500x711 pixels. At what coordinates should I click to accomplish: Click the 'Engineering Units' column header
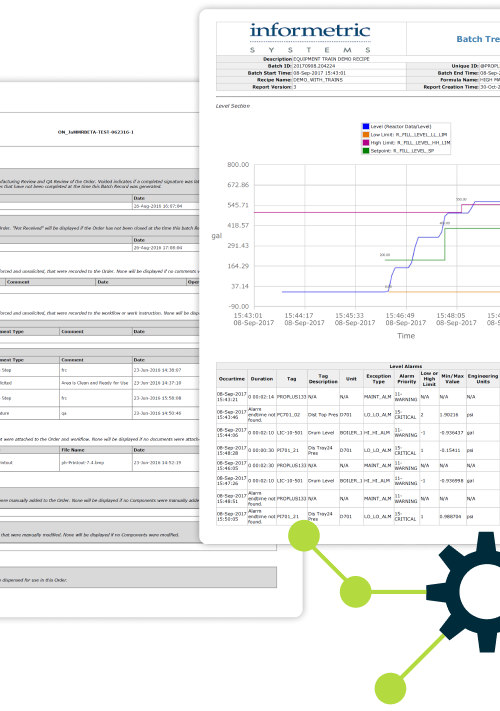click(x=483, y=379)
